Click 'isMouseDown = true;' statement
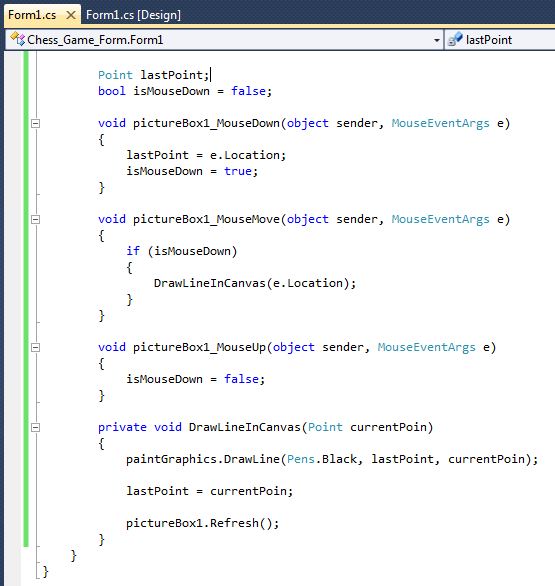 click(x=192, y=171)
